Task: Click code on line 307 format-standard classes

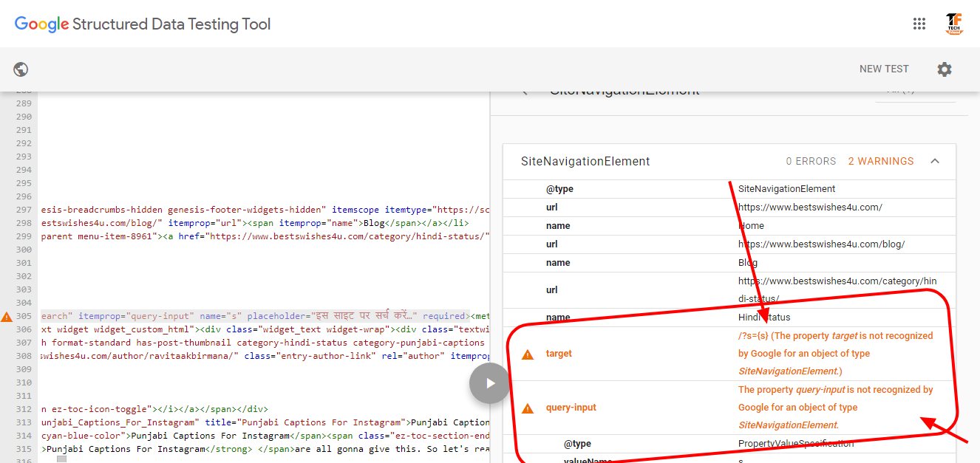Action: 262,343
